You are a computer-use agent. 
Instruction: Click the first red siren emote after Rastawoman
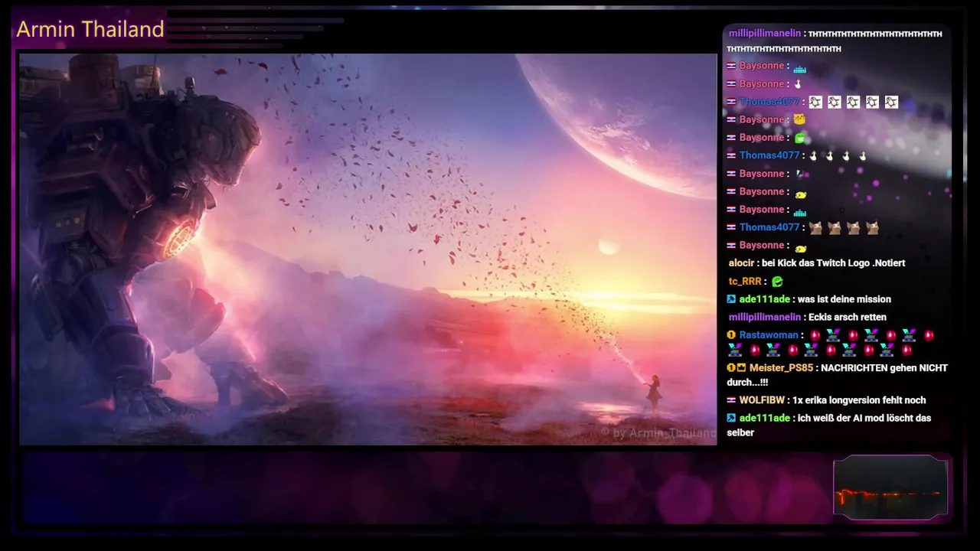pyautogui.click(x=815, y=335)
